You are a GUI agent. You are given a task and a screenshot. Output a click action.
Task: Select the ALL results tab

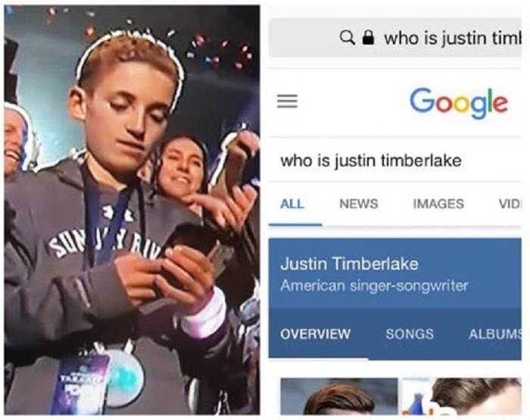(x=292, y=204)
